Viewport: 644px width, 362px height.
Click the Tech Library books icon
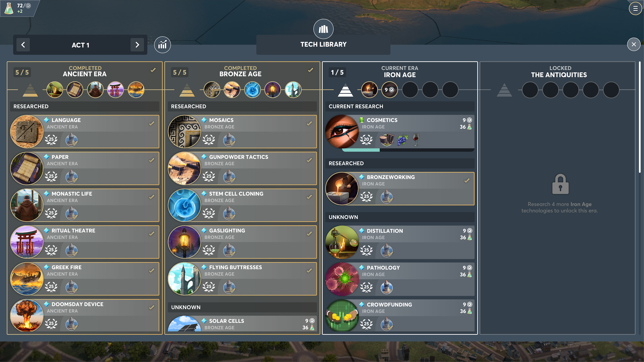(323, 29)
